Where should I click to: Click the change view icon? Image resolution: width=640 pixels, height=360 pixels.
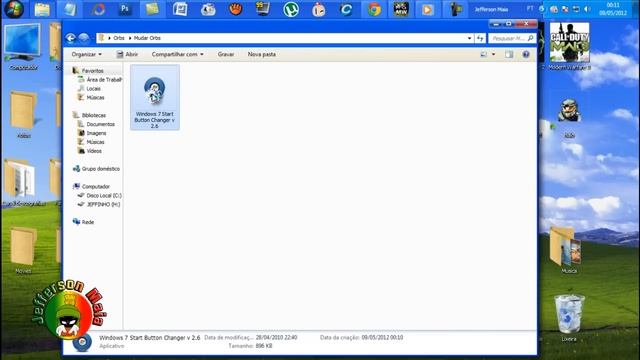484,54
